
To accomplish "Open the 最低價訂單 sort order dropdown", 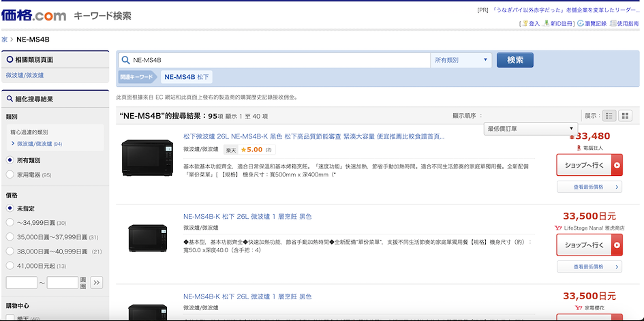I will coord(531,129).
